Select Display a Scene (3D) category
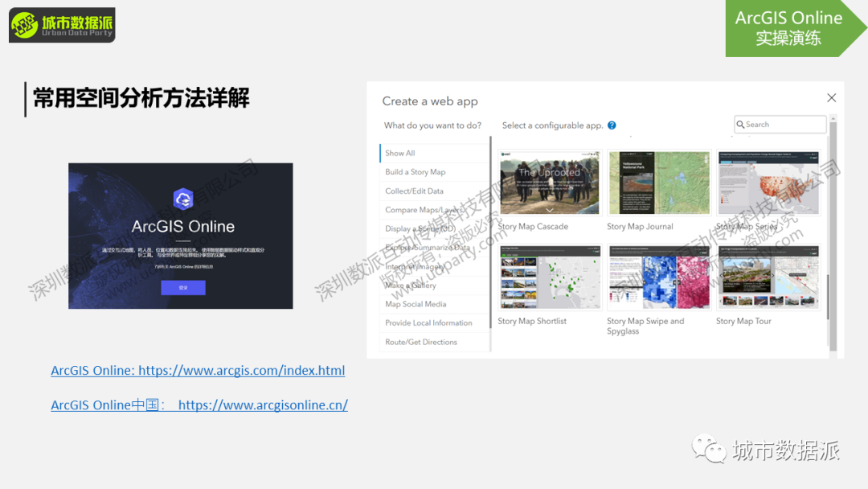 pos(435,228)
